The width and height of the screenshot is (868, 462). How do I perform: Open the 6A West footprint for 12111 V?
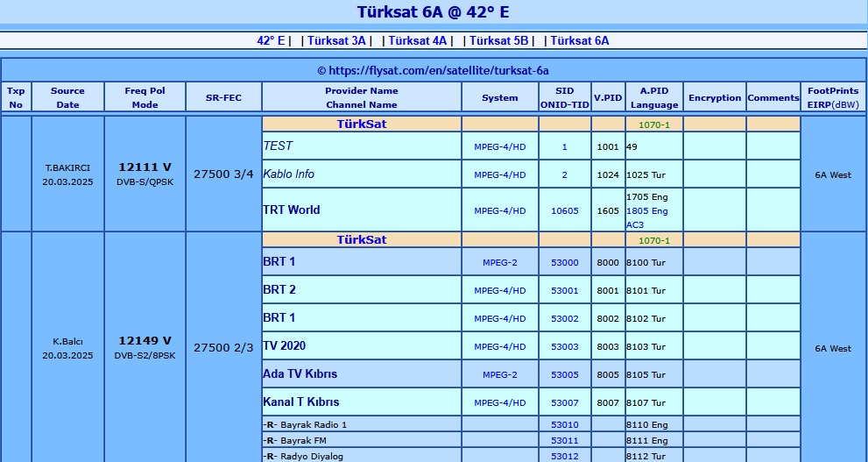pyautogui.click(x=833, y=174)
